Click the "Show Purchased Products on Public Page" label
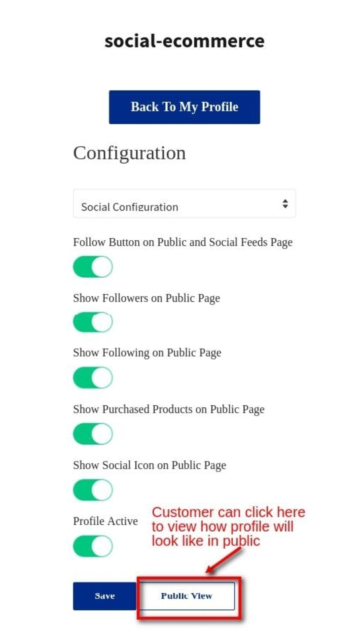The width and height of the screenshot is (362, 644). [x=169, y=409]
